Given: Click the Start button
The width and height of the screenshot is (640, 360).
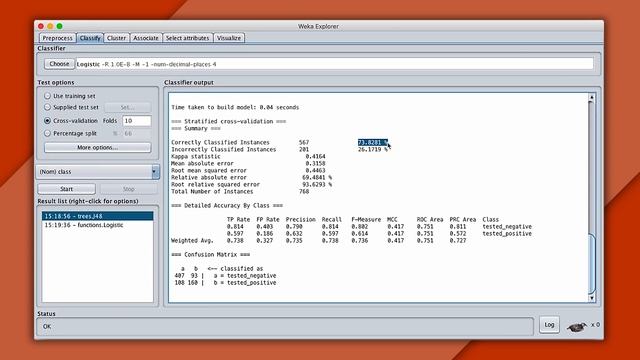Looking at the screenshot, I should coord(67,189).
